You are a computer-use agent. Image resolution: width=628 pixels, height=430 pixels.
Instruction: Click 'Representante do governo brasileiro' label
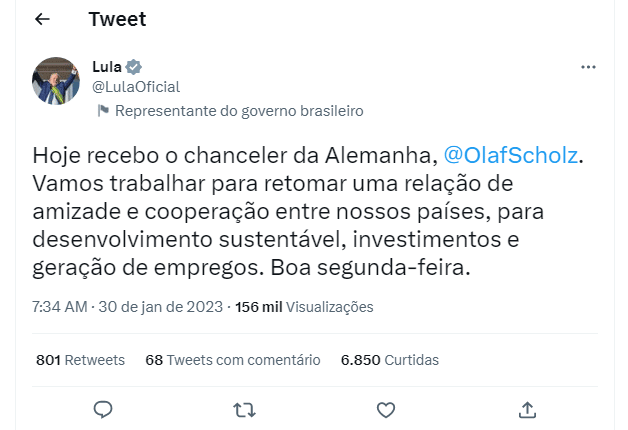click(239, 111)
